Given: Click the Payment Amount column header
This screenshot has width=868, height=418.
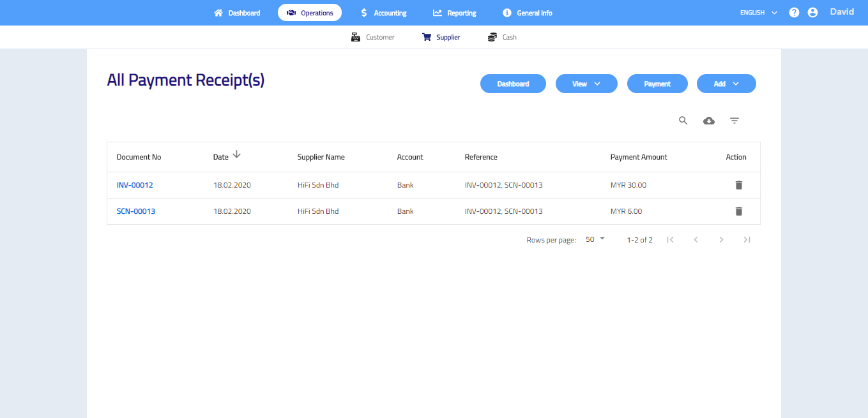Looking at the screenshot, I should click(x=639, y=157).
